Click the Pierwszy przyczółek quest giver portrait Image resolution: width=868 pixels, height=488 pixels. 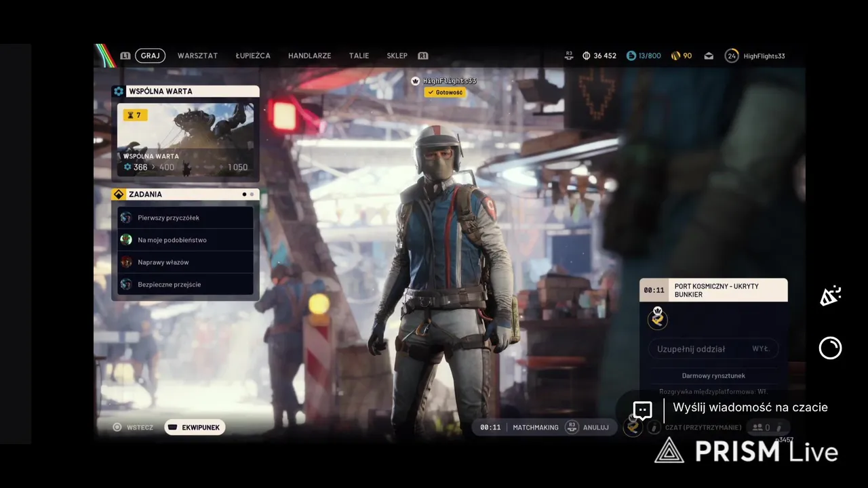point(126,218)
